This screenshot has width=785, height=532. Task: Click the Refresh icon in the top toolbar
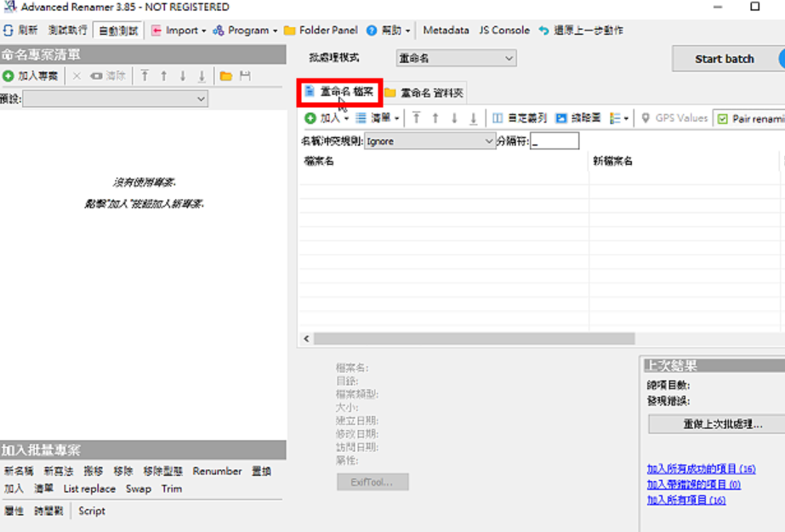coord(9,31)
